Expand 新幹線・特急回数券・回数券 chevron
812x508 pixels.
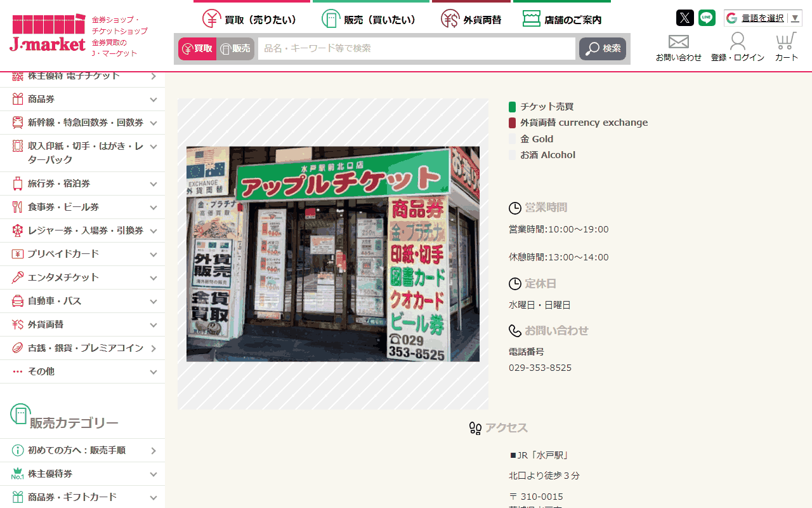(x=154, y=123)
